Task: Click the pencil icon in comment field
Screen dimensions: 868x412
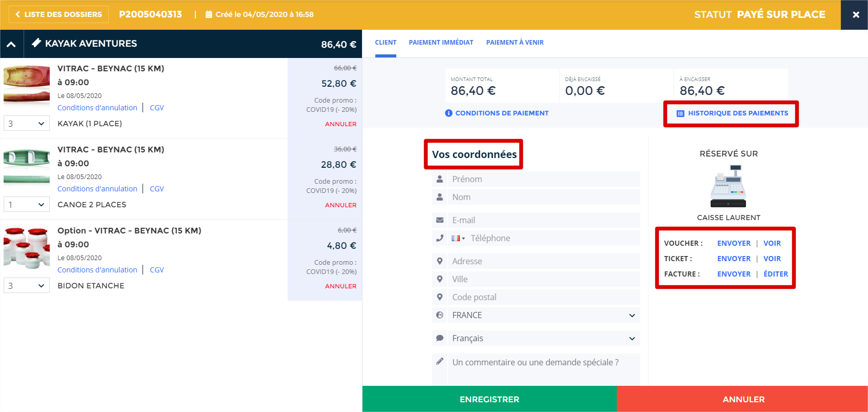Action: tap(439, 361)
